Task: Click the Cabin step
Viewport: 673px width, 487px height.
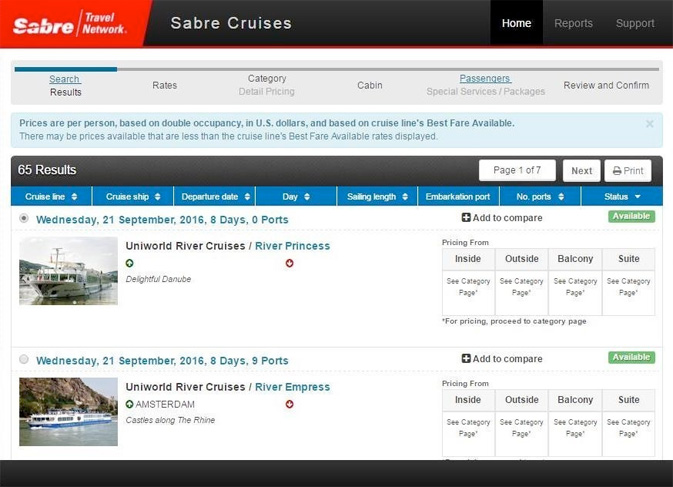Action: point(370,85)
